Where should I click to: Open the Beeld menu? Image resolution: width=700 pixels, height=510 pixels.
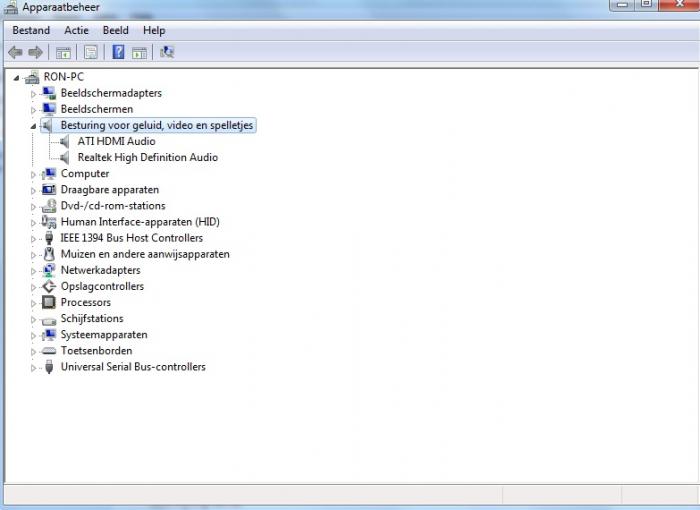coord(116,30)
